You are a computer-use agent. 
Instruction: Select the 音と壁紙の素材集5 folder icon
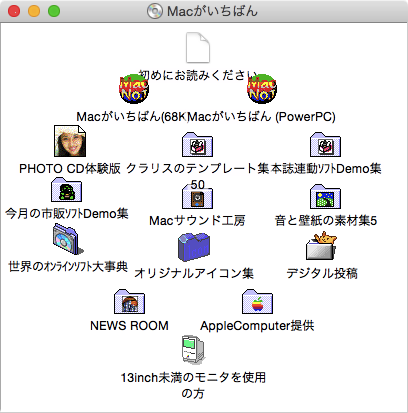pos(325,196)
